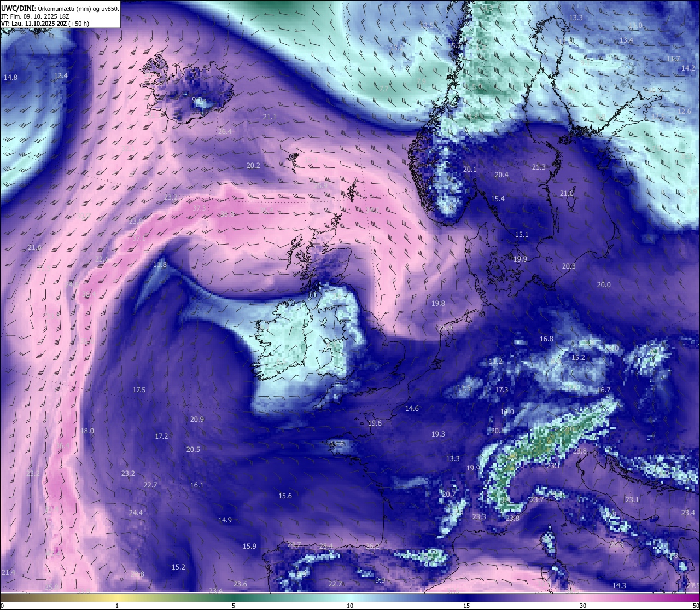Click the 19.6 value label
The height and width of the screenshot is (610, 700).
[375, 423]
